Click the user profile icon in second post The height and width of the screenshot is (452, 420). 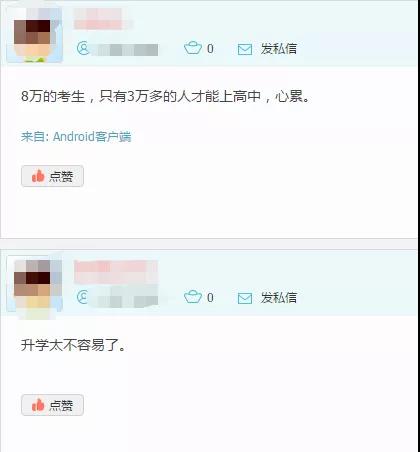(83, 297)
